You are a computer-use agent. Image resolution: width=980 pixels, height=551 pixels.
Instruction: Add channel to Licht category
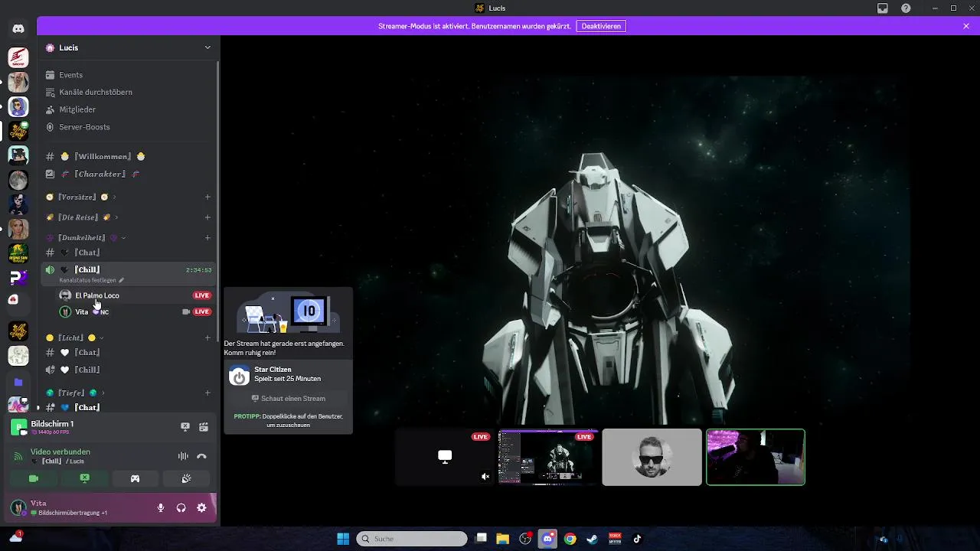(x=207, y=337)
